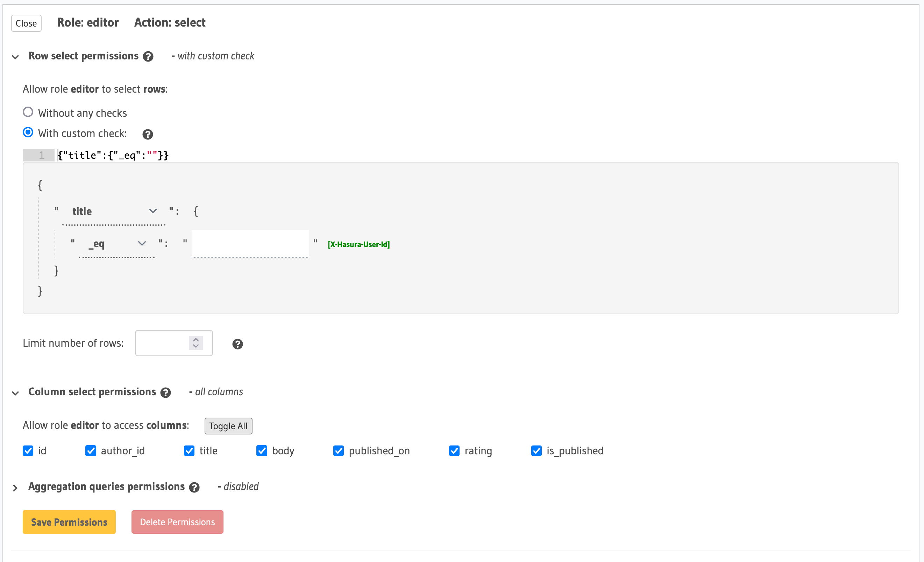Toggle the rating column checkbox
The height and width of the screenshot is (562, 924).
pyautogui.click(x=454, y=451)
